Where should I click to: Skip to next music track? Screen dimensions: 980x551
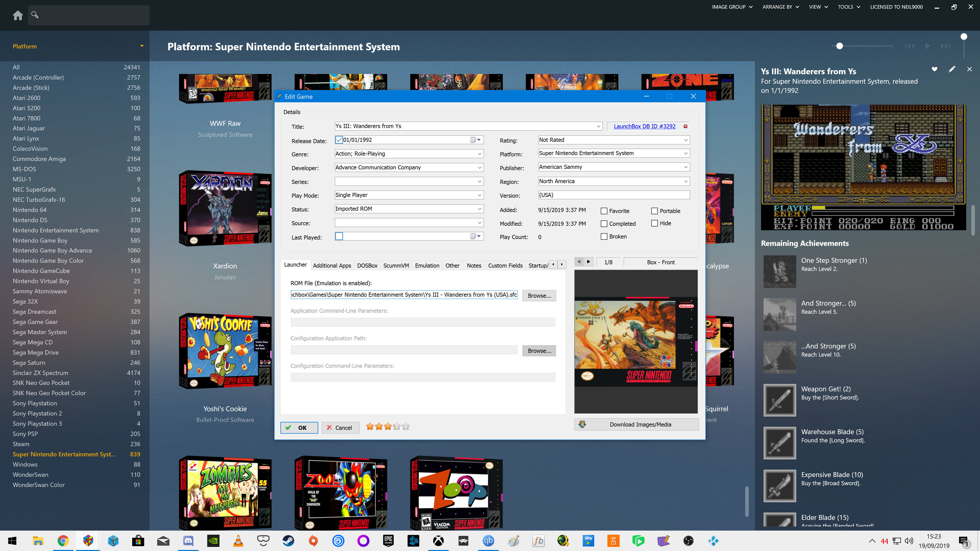click(x=945, y=46)
